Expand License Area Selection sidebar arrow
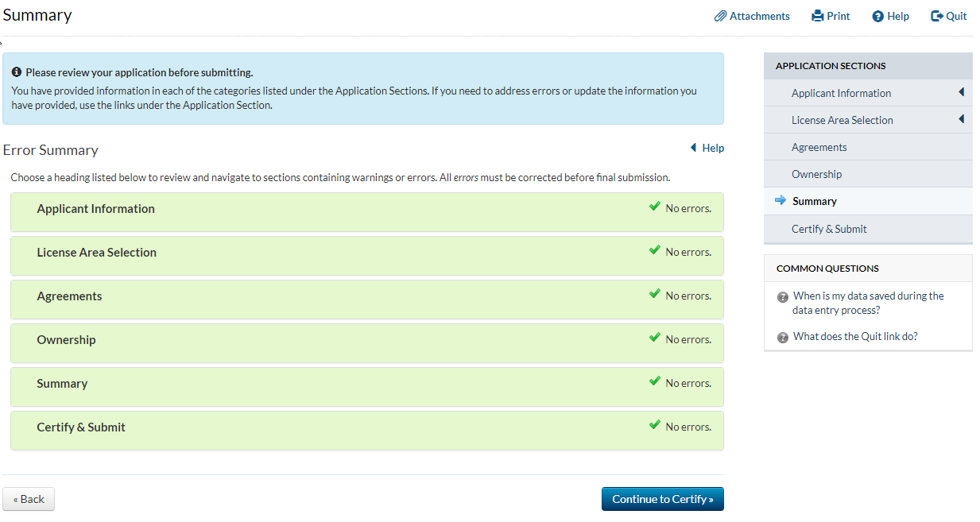The width and height of the screenshot is (980, 522). click(x=961, y=120)
